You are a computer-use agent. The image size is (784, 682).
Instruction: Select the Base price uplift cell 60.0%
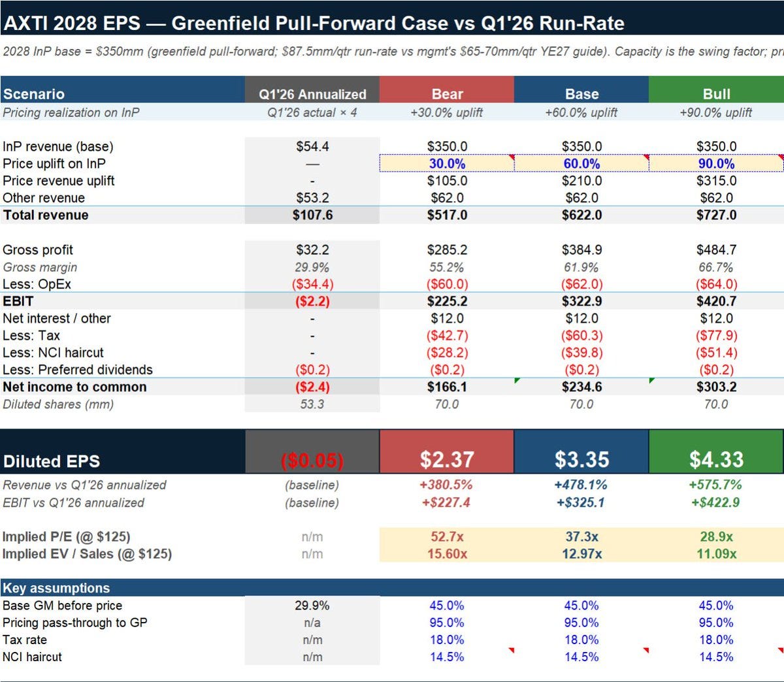581,163
